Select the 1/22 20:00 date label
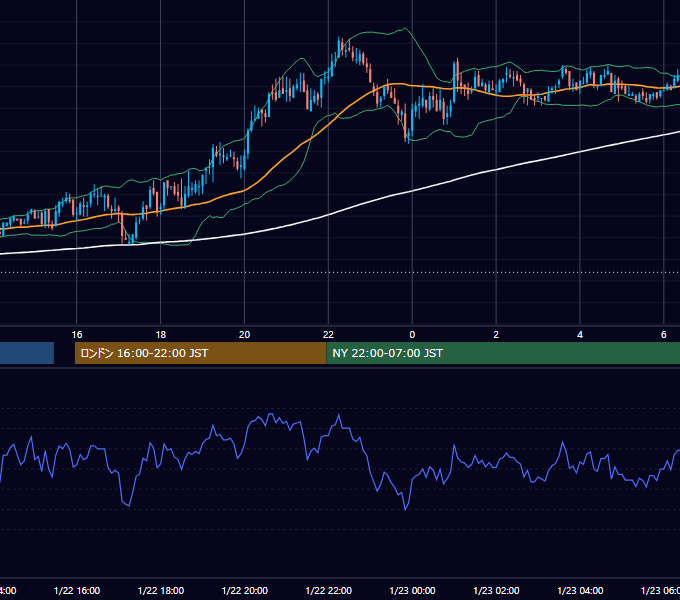Image resolution: width=680 pixels, height=600 pixels. click(x=245, y=590)
